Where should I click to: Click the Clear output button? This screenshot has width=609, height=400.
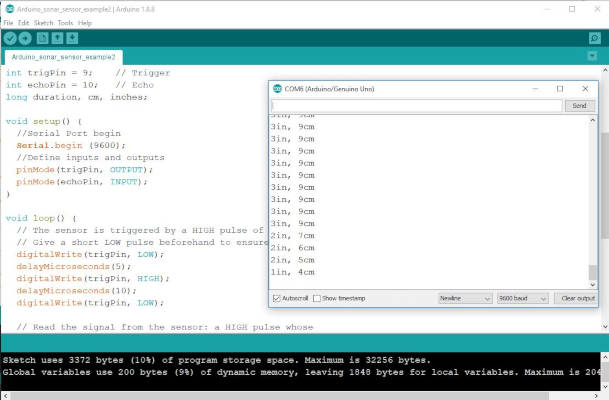pos(577,298)
